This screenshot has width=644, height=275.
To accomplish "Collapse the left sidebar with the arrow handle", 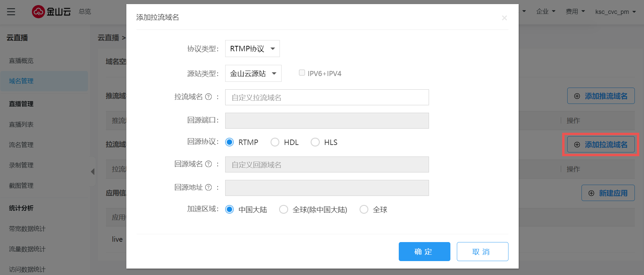I will click(93, 171).
